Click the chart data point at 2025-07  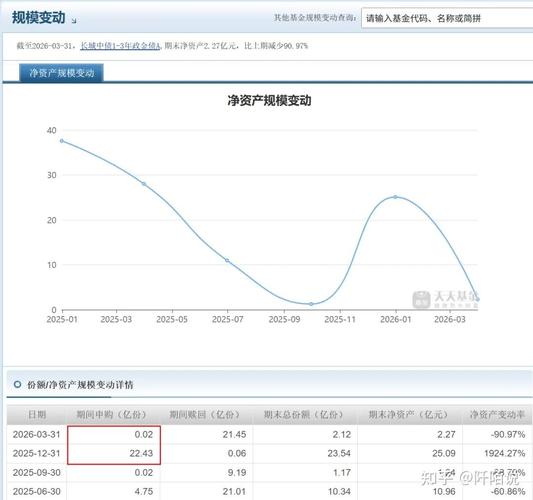click(227, 260)
